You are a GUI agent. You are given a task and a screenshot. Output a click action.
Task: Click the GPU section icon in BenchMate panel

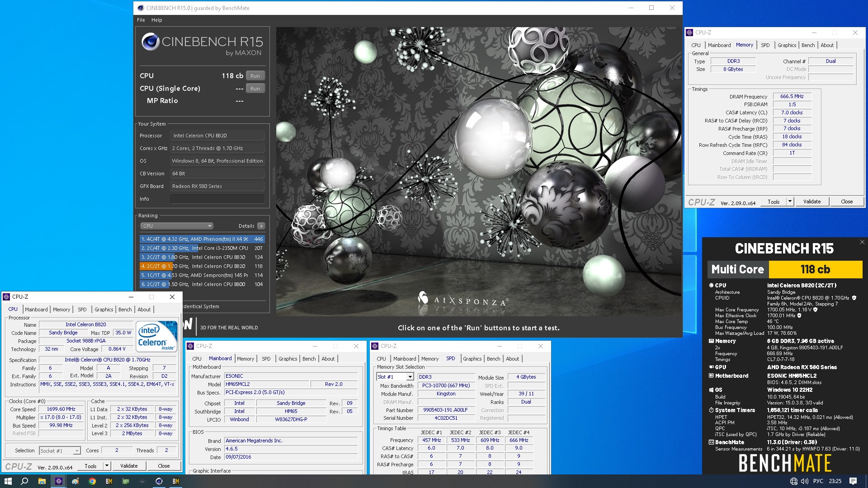pyautogui.click(x=711, y=367)
